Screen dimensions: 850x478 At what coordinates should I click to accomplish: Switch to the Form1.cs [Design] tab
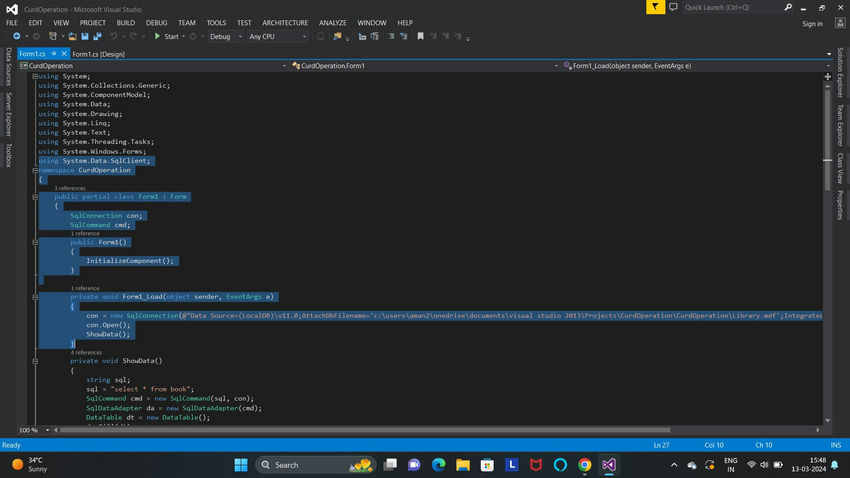[x=98, y=54]
